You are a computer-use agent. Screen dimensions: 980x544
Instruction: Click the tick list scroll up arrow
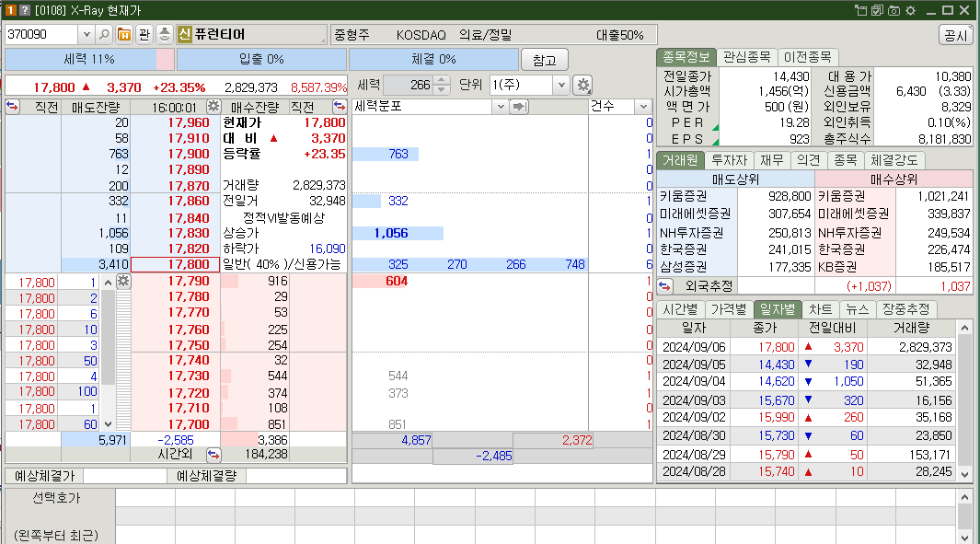[109, 283]
